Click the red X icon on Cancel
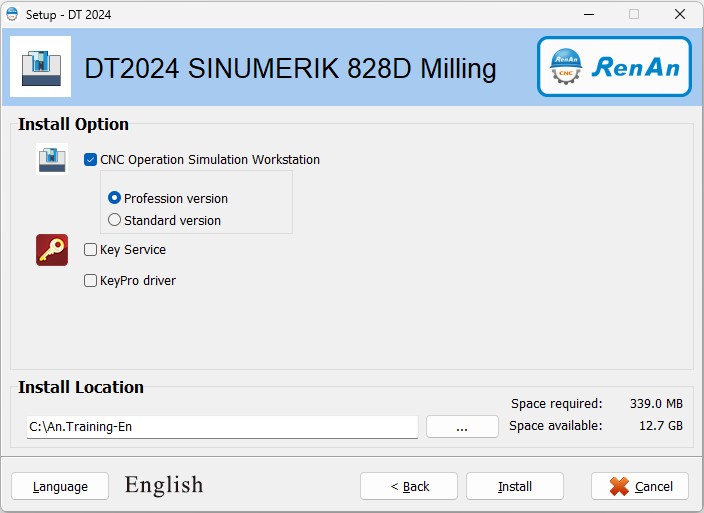Viewport: 704px width, 513px height. click(619, 487)
